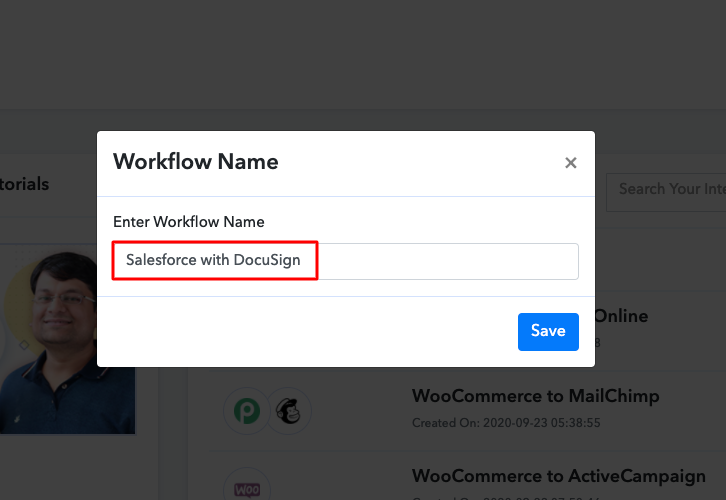The height and width of the screenshot is (500, 726).
Task: Open the Tutorials section heading
Action: pos(24,184)
